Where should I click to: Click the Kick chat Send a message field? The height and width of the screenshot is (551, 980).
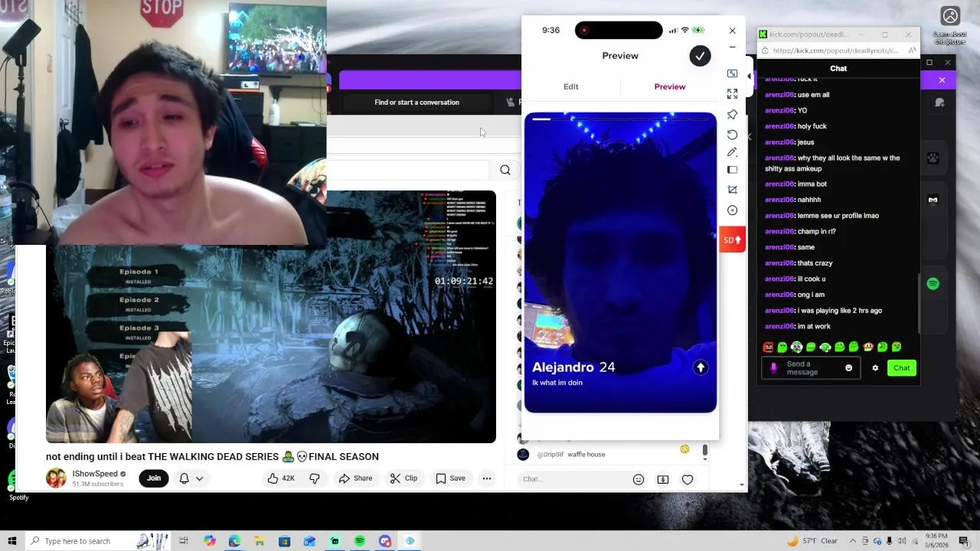(811, 368)
